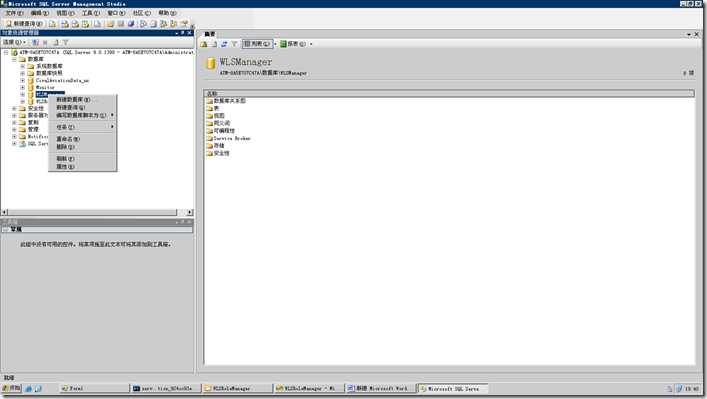Open the 存储 (Storage) folder in Summary list
The image size is (707, 399).
click(x=215, y=146)
